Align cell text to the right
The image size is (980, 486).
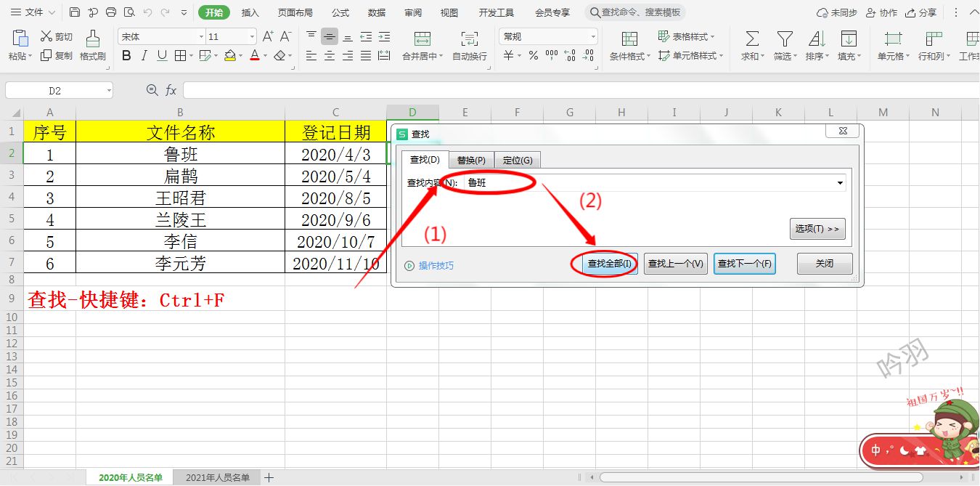pos(348,55)
